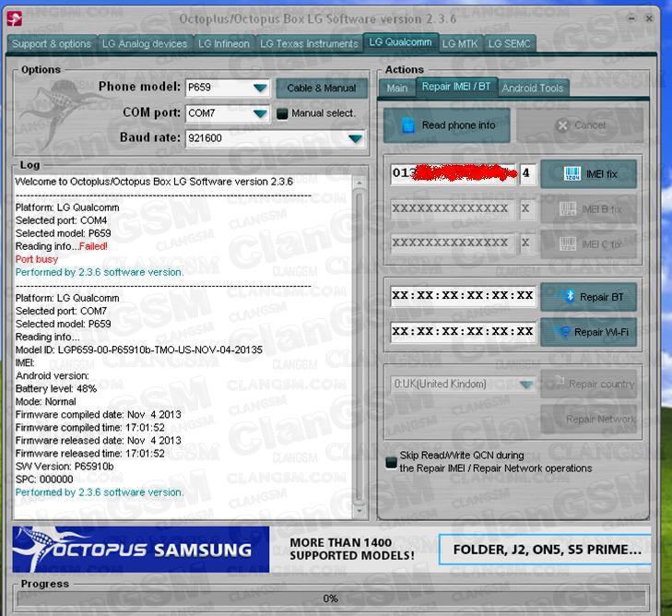Click the 'SPC: 000000' log line
Viewport: 672px width, 616px height.
coord(44,480)
